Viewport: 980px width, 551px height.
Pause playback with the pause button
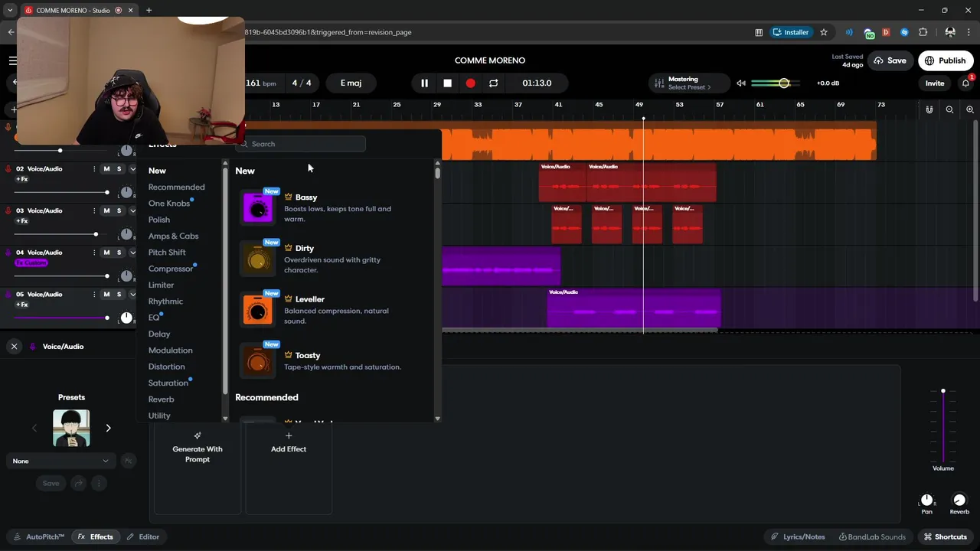pyautogui.click(x=424, y=83)
